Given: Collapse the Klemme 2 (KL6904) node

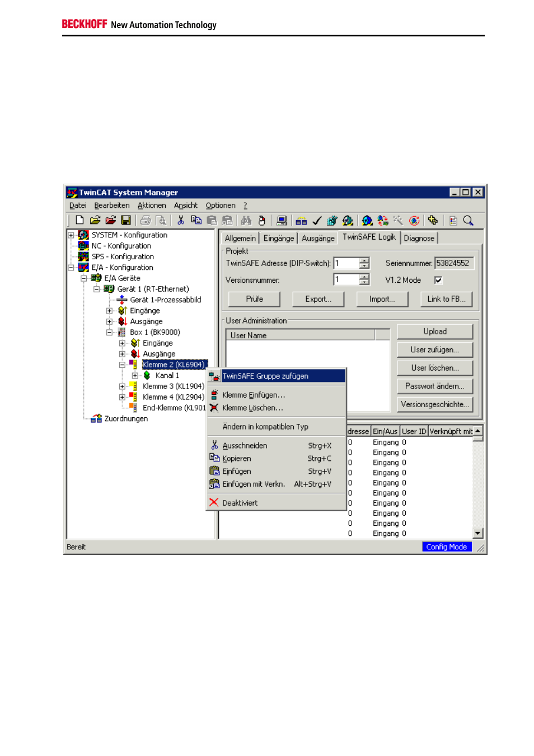Looking at the screenshot, I should point(122,365).
